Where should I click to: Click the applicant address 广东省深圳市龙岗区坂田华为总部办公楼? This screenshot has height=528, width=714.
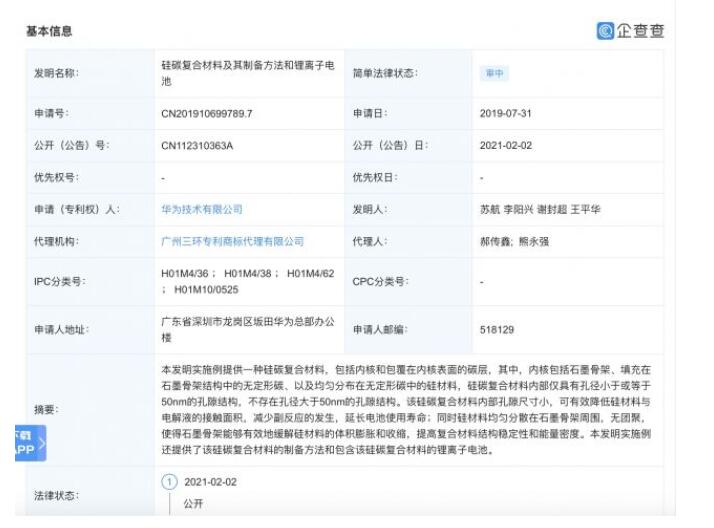click(248, 330)
